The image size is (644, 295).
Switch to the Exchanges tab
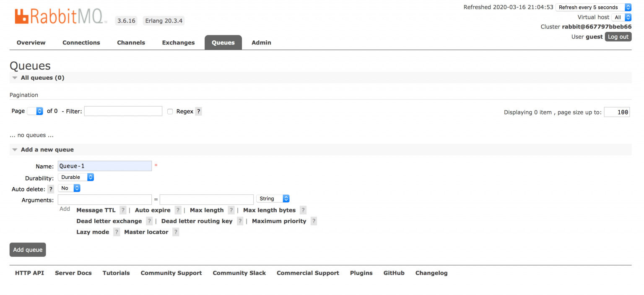179,42
